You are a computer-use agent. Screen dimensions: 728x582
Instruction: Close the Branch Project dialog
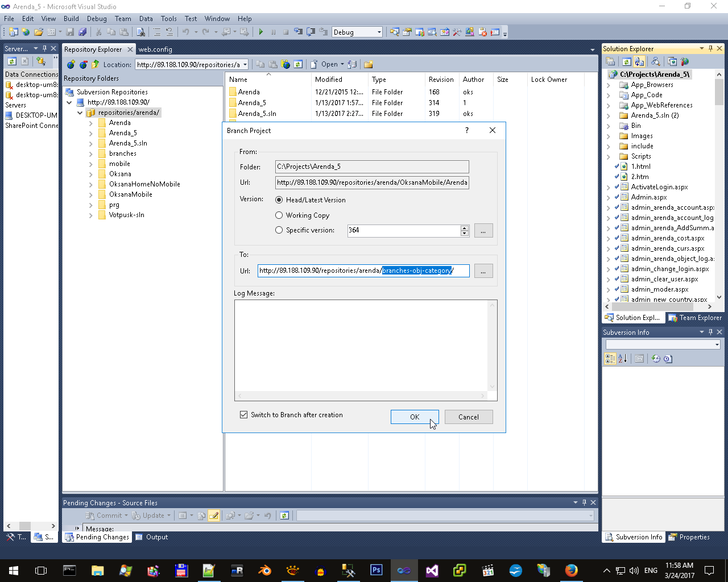(x=493, y=130)
